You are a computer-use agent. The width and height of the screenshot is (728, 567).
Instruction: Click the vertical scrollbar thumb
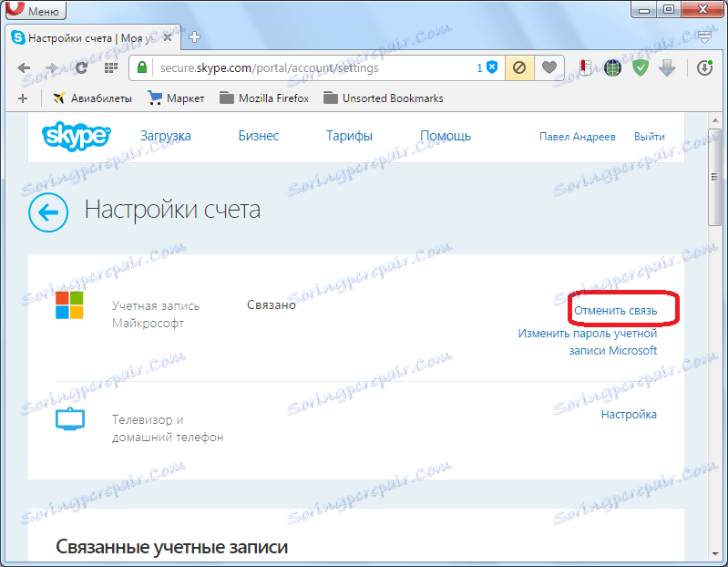(x=715, y=177)
